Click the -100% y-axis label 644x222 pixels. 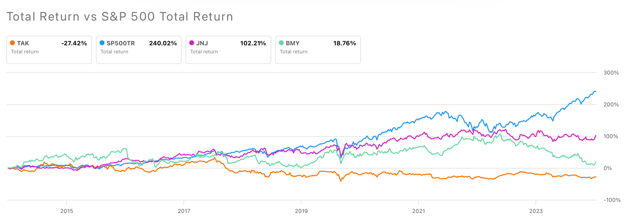(612, 200)
